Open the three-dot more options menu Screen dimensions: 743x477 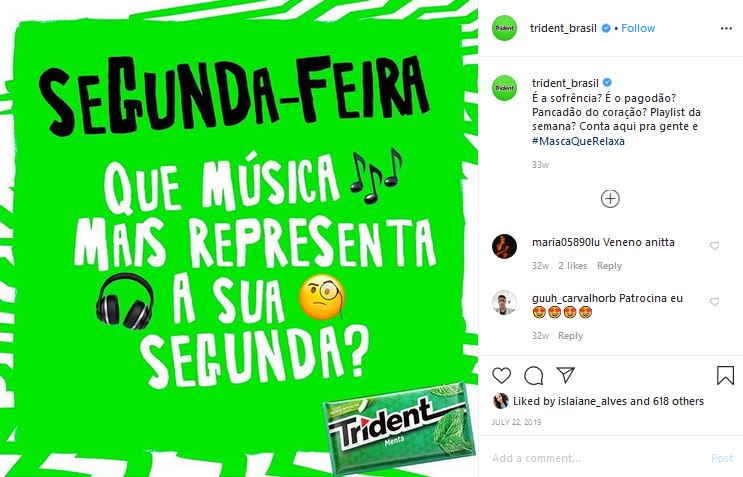[x=726, y=28]
